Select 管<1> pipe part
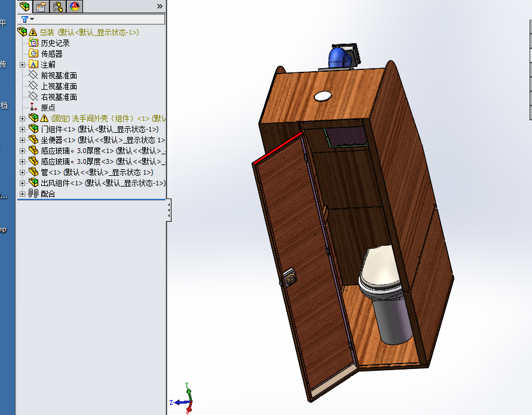Image resolution: width=532 pixels, height=415 pixels. (97, 172)
